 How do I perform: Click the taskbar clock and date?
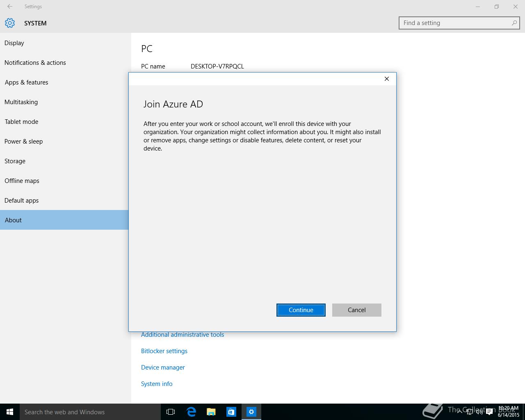click(x=509, y=412)
